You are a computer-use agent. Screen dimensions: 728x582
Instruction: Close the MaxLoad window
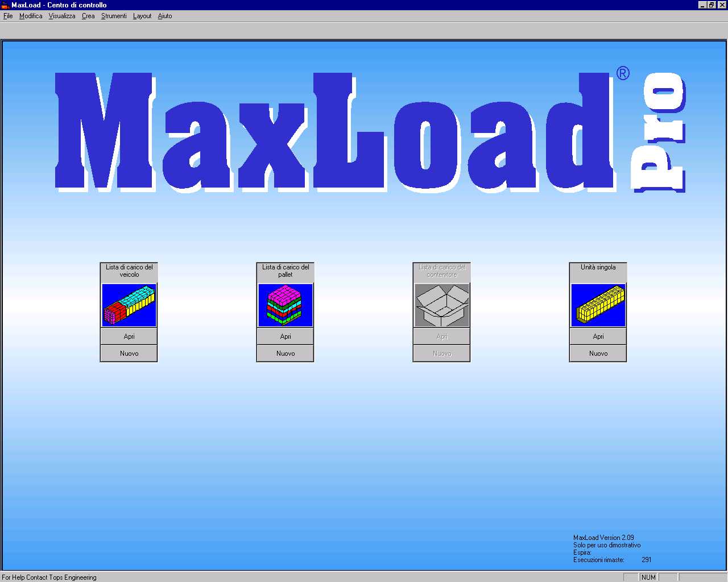tap(721, 5)
